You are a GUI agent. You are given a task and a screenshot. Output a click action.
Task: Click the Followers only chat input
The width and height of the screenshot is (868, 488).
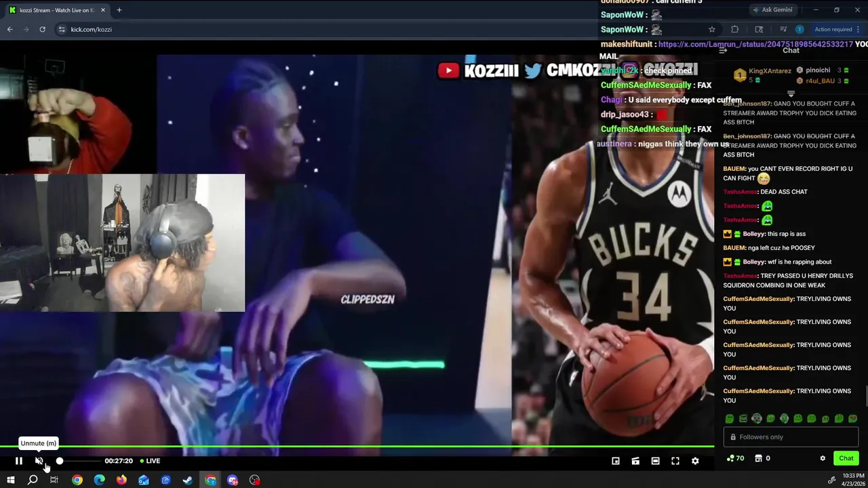[x=791, y=437]
